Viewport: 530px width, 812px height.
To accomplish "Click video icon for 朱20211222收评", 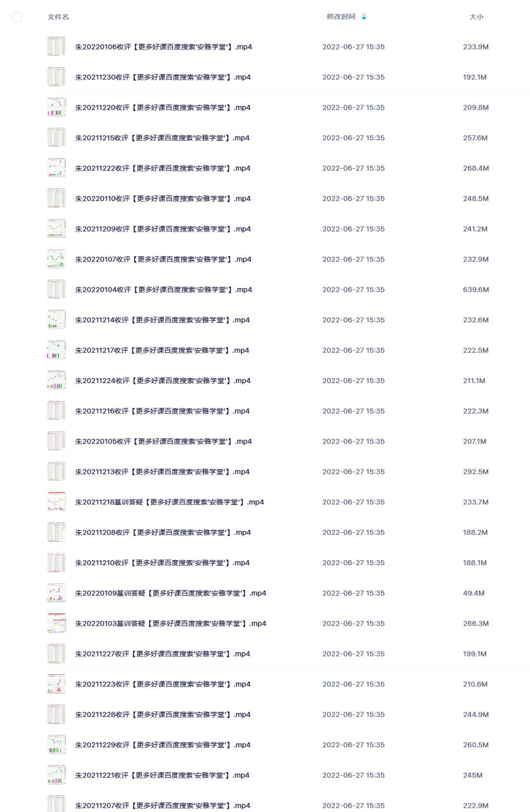I will [56, 168].
